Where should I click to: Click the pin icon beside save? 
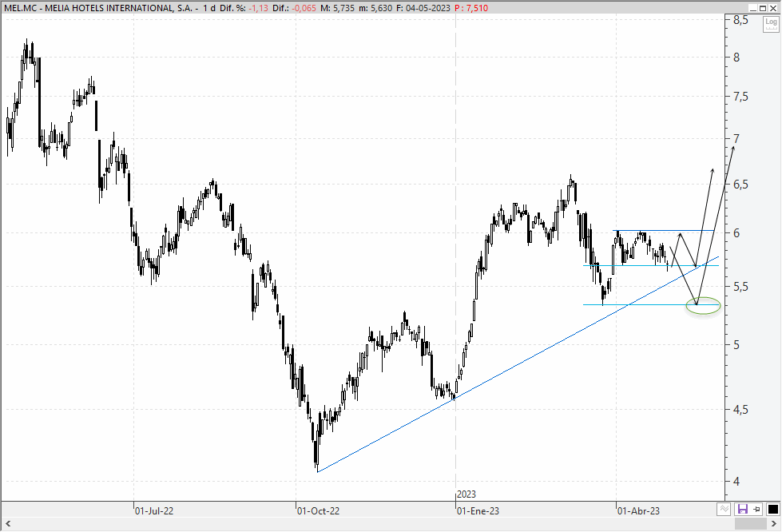757,509
